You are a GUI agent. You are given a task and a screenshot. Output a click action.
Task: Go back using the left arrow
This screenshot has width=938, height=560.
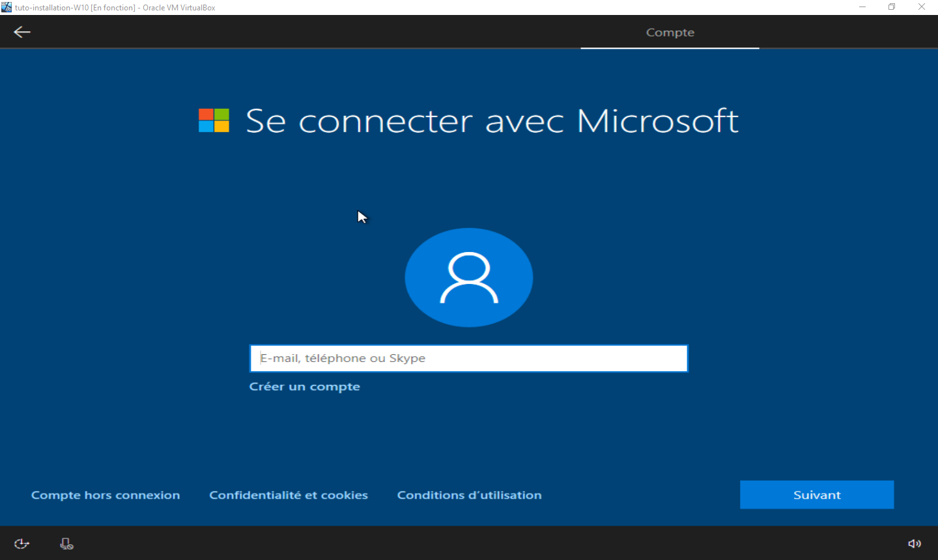pyautogui.click(x=22, y=32)
